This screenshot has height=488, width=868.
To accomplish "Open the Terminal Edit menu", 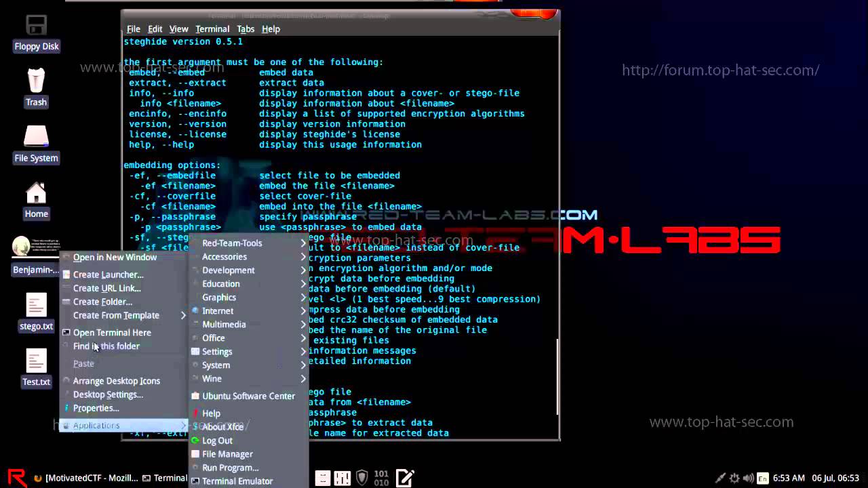I will coord(155,29).
